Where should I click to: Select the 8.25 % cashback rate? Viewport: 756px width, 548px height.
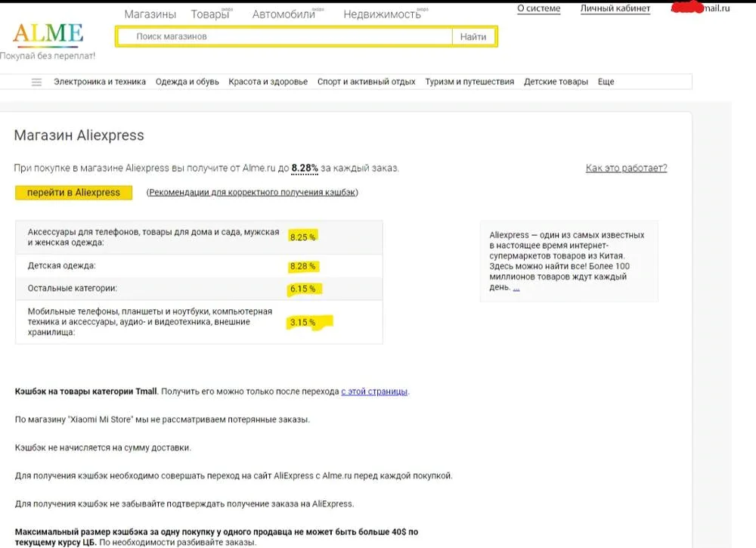click(303, 237)
